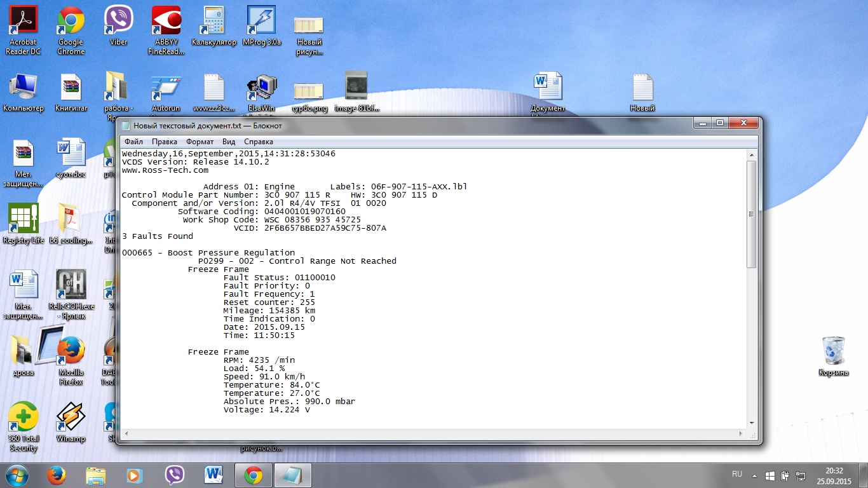Click the RU language indicator
This screenshot has height=488, width=868.
pyautogui.click(x=737, y=475)
